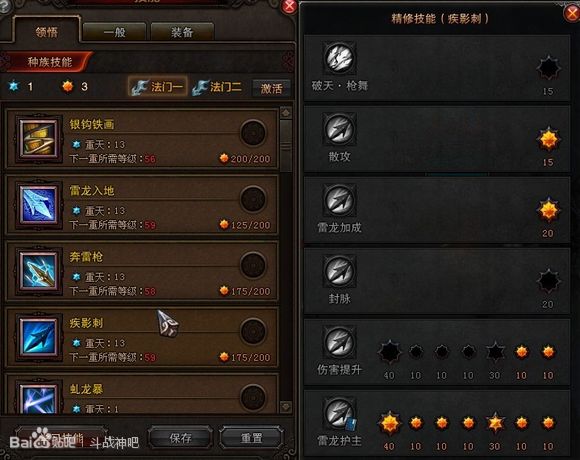The height and width of the screenshot is (460, 580).
Task: Switch to the 一般 tab
Action: 115,32
